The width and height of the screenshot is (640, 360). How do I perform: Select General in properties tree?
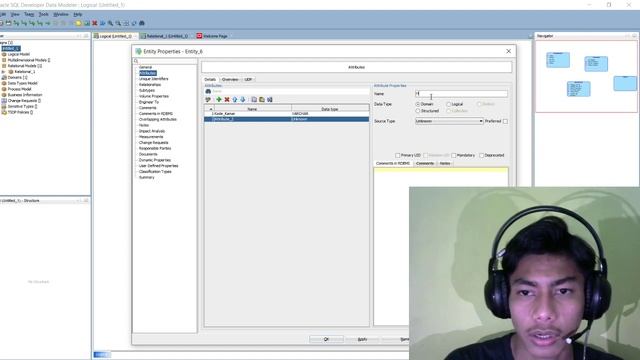(x=145, y=67)
